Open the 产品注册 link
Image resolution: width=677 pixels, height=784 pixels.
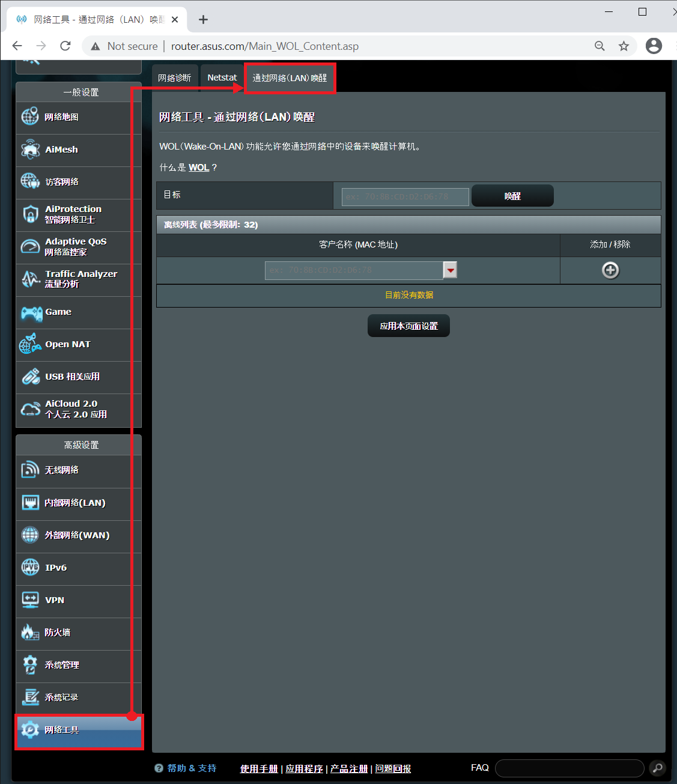click(349, 768)
